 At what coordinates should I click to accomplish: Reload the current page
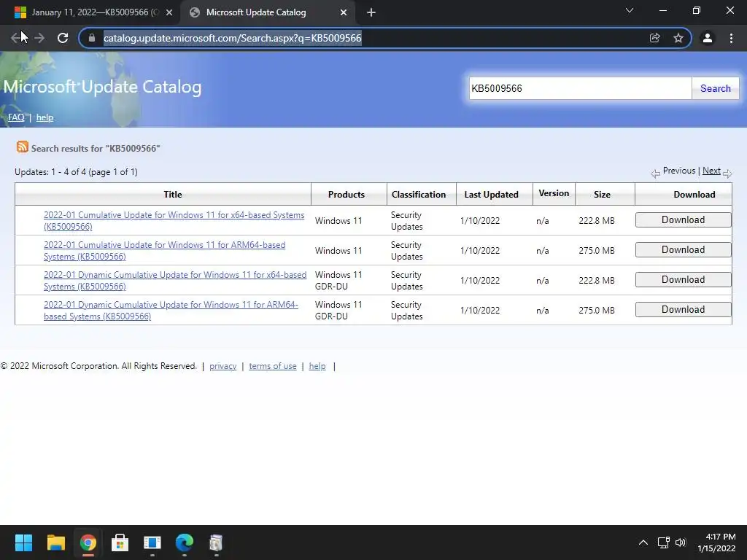(x=63, y=38)
